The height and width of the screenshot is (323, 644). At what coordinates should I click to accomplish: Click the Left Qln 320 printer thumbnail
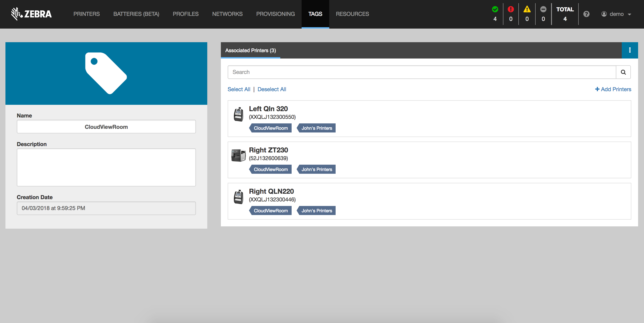(238, 114)
